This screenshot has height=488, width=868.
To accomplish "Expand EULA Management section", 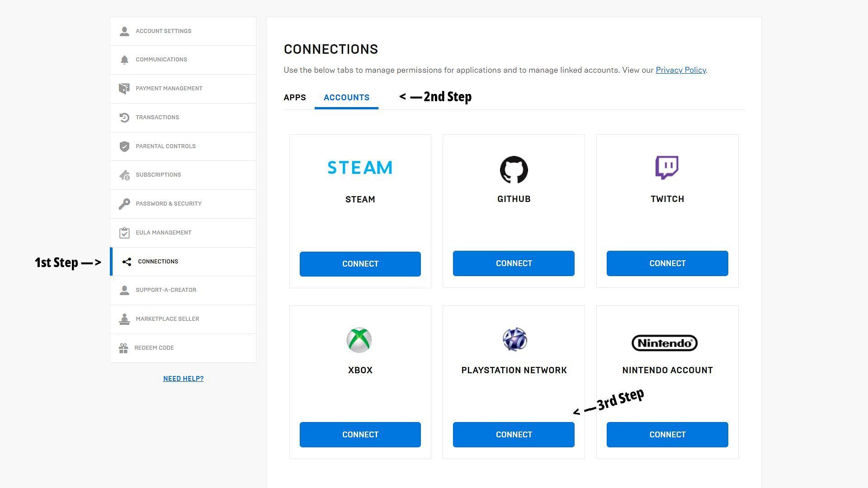I will tap(183, 232).
